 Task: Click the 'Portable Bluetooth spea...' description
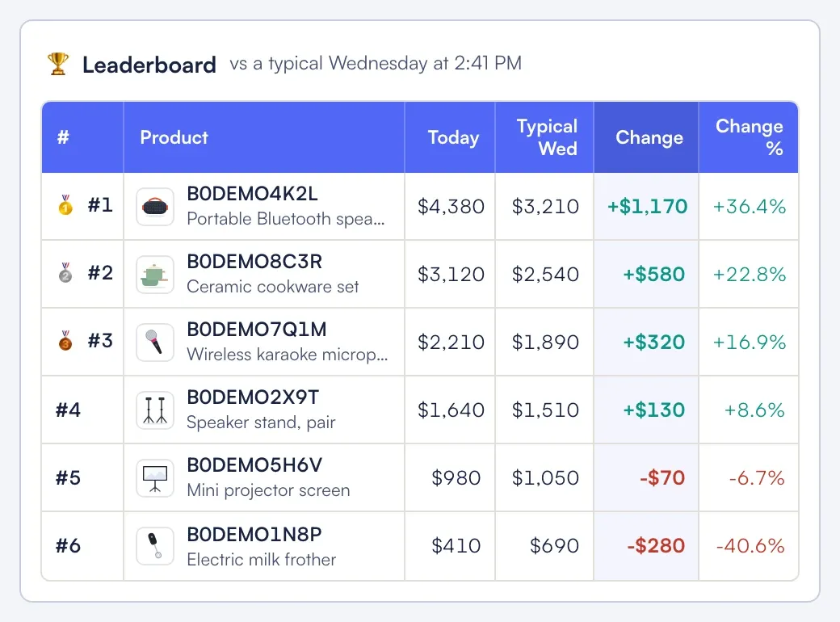pos(286,219)
